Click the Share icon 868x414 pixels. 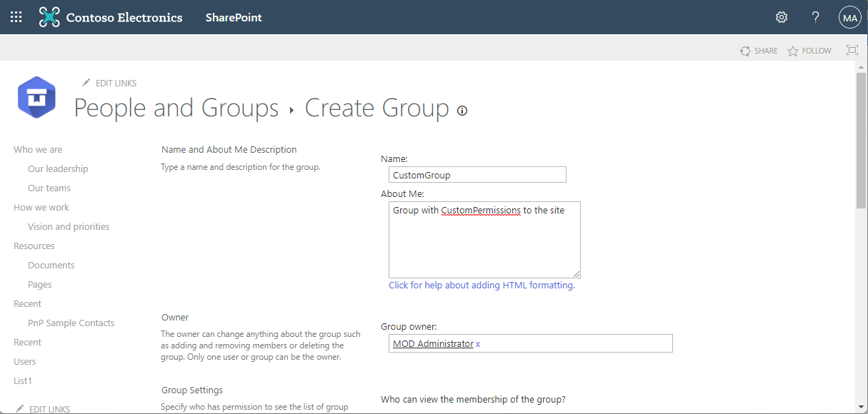746,51
